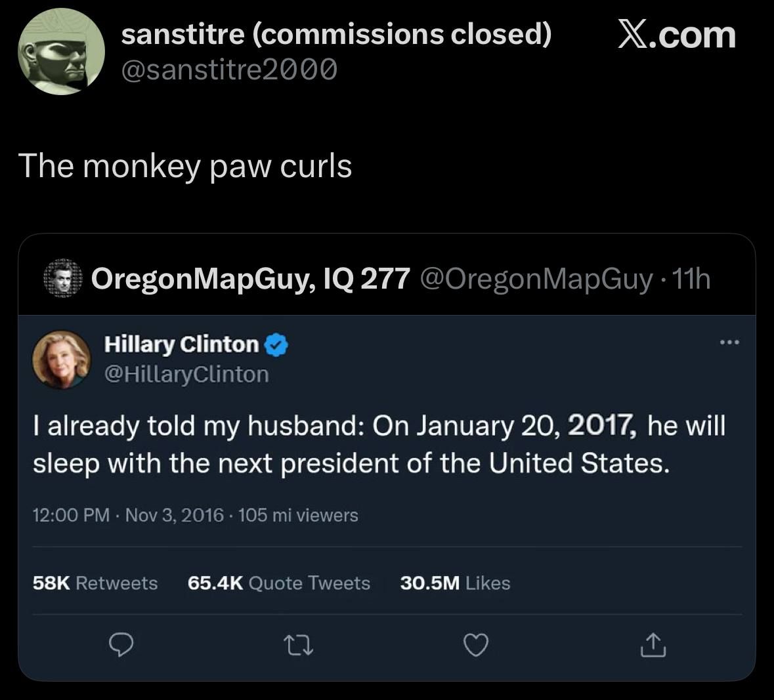Click the blue verified checkmark badge
The height and width of the screenshot is (700, 774).
pyautogui.click(x=276, y=345)
